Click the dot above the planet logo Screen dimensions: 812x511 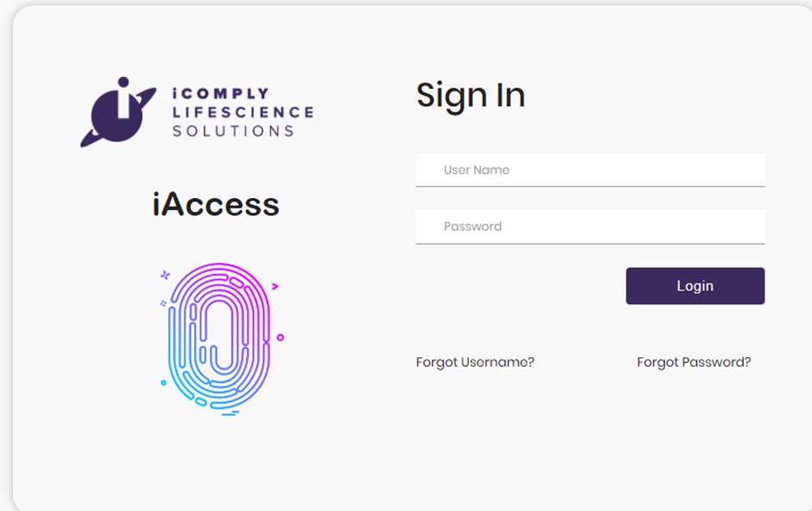tap(123, 82)
